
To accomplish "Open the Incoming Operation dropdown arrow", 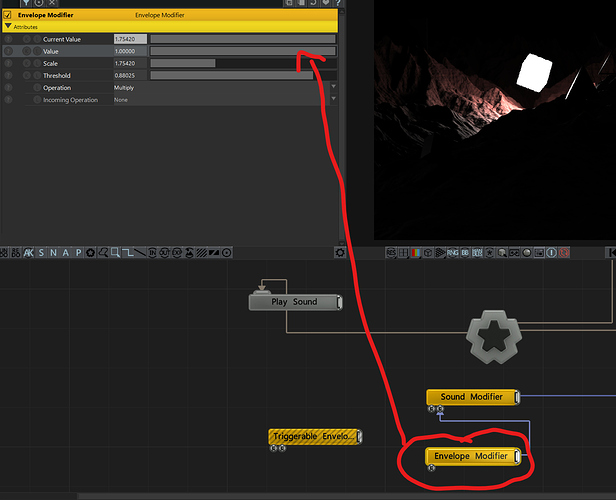I will [x=334, y=99].
